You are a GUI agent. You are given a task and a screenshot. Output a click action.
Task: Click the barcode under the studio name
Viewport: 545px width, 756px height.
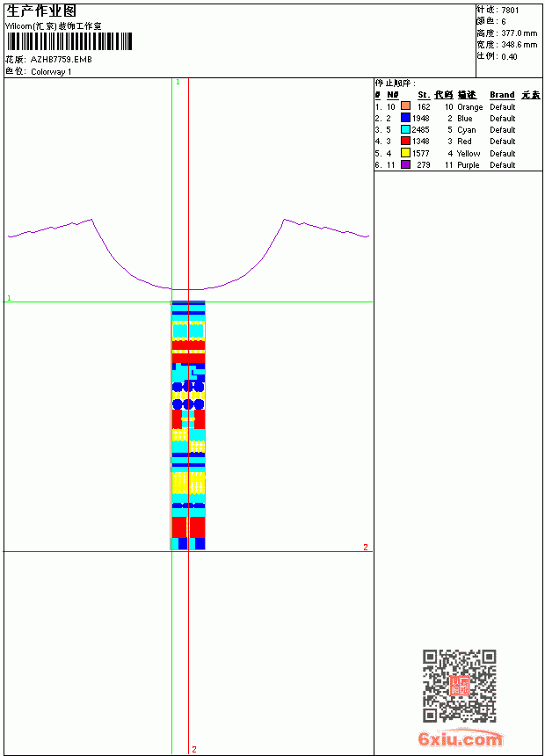pos(69,41)
